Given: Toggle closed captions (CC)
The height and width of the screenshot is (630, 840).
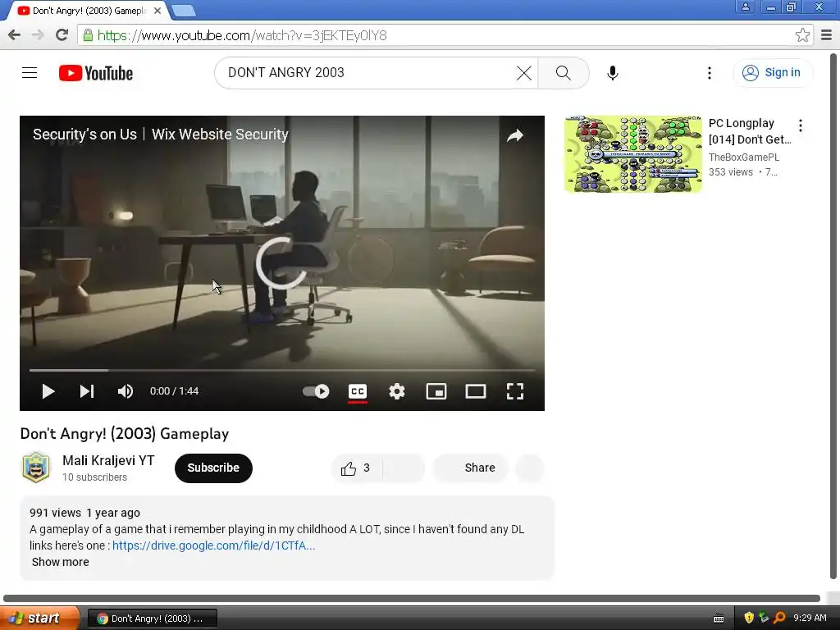Looking at the screenshot, I should (x=358, y=391).
